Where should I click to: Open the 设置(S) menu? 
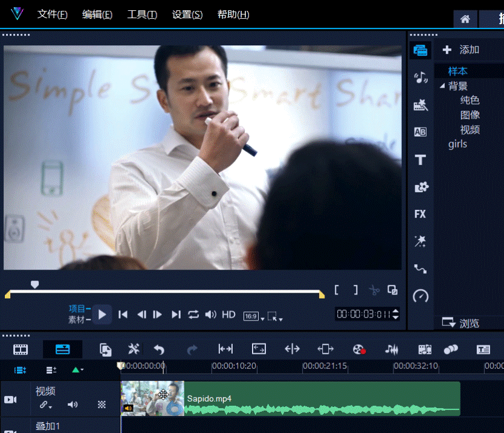coord(187,15)
